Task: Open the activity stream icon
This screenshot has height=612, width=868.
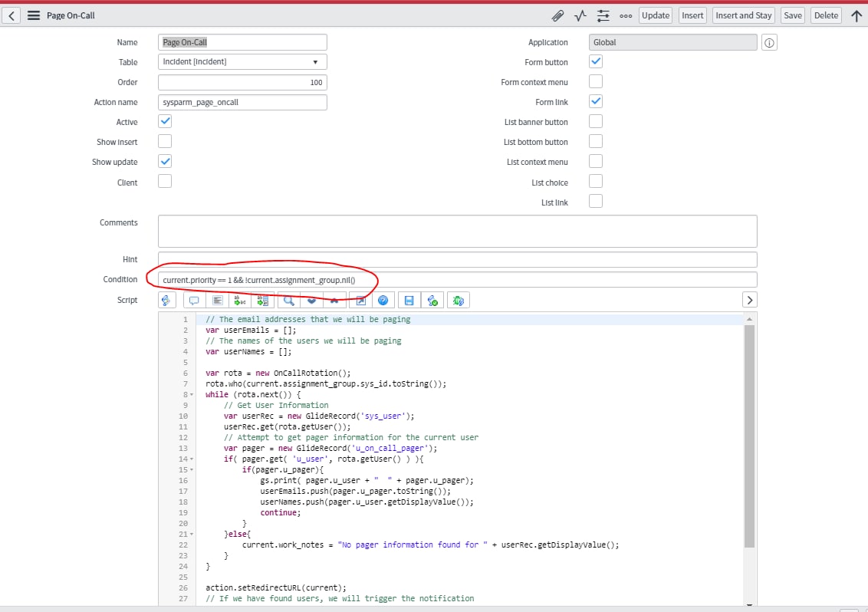Action: [x=580, y=15]
